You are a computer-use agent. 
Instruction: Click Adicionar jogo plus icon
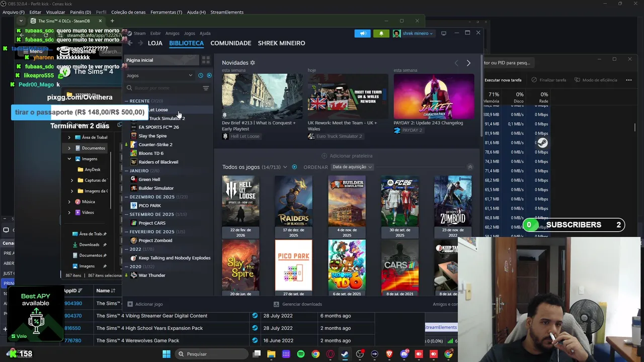click(130, 304)
